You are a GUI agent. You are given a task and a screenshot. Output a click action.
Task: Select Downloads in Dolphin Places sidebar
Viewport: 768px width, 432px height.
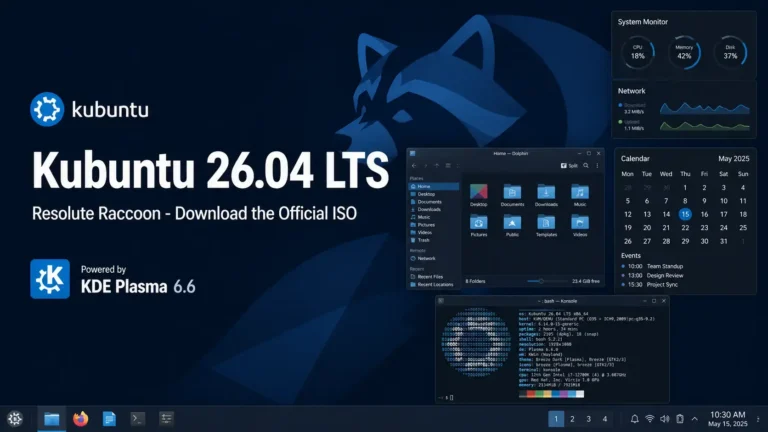tap(434, 209)
